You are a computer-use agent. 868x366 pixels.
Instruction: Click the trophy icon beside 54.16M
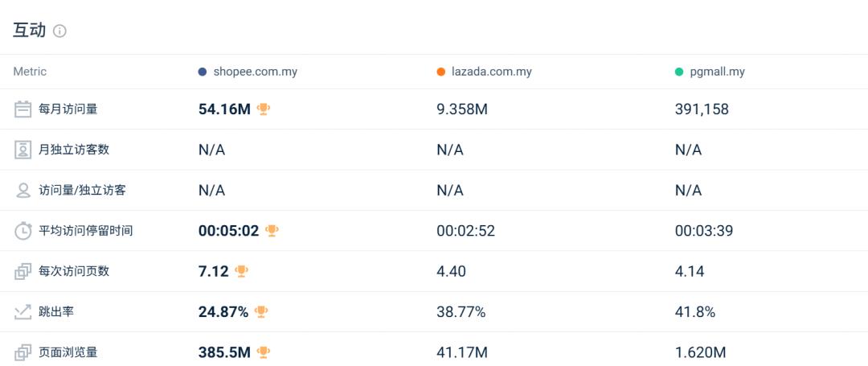pyautogui.click(x=264, y=109)
